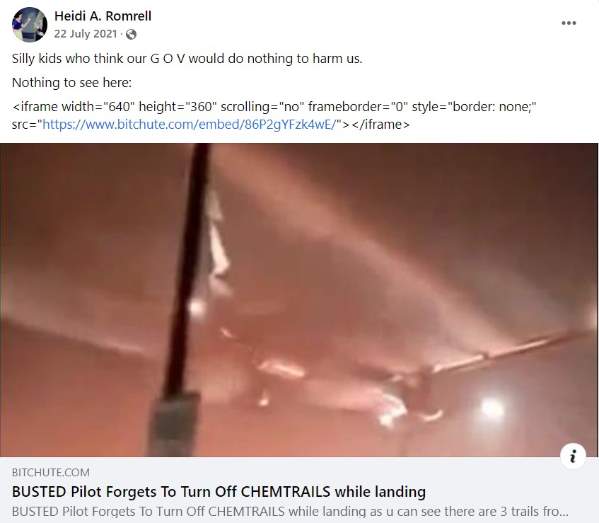Click the 'Nothing to see here' line
Viewport: 599px width, 523px height.
72,83
